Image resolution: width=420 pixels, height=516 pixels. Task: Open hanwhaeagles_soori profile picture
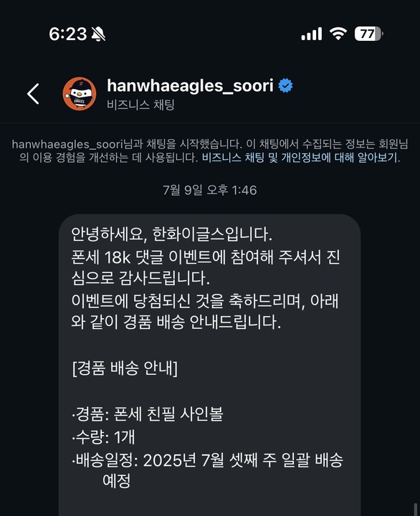tap(80, 94)
